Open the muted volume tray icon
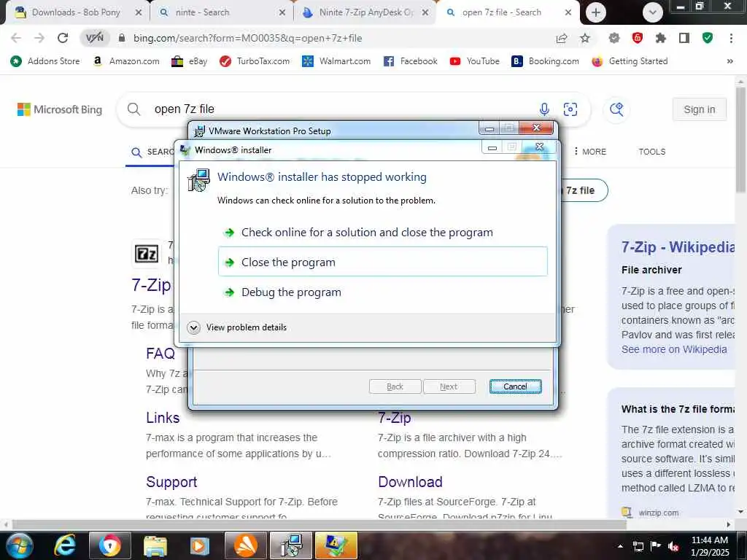Image resolution: width=747 pixels, height=560 pixels. pos(673,546)
